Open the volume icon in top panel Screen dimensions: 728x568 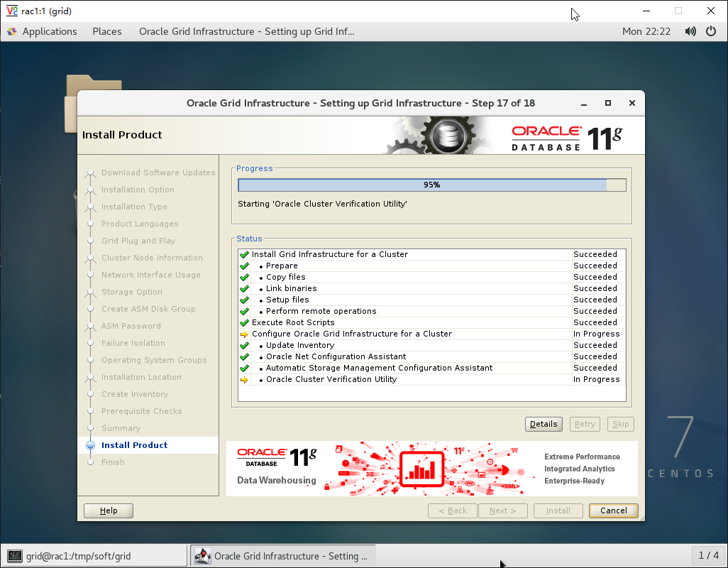coord(690,31)
